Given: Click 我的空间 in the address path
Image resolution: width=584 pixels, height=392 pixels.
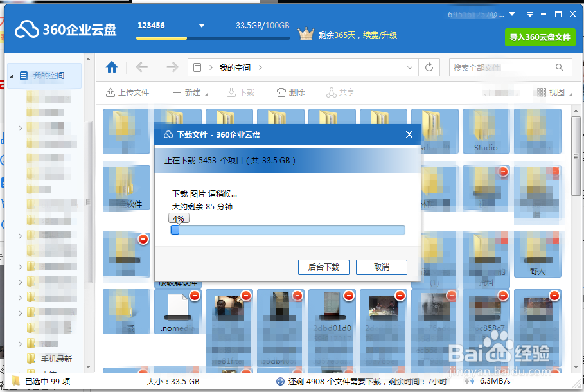Looking at the screenshot, I should 234,68.
